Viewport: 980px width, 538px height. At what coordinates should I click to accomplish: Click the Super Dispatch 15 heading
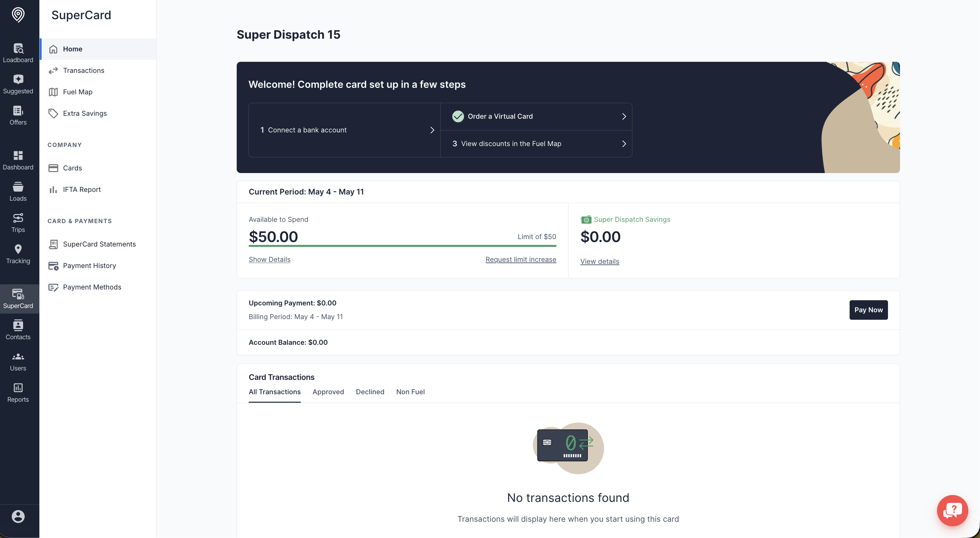pyautogui.click(x=288, y=34)
